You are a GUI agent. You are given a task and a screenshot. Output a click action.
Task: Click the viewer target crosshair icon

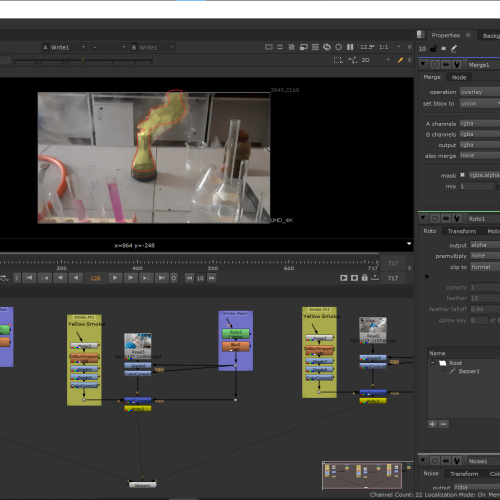[338, 47]
